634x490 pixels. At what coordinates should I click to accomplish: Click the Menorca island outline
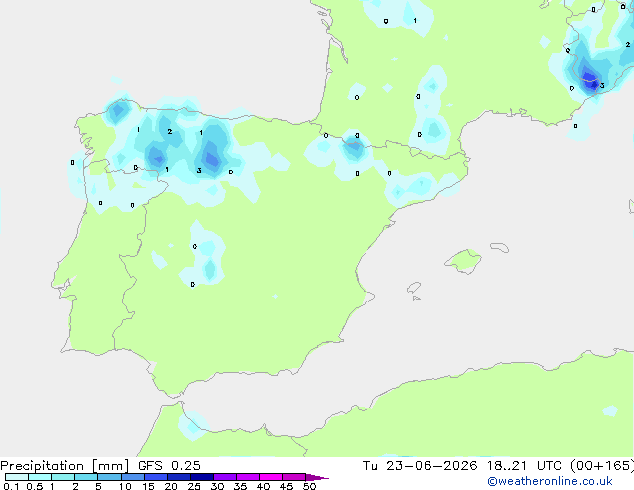[x=500, y=247]
